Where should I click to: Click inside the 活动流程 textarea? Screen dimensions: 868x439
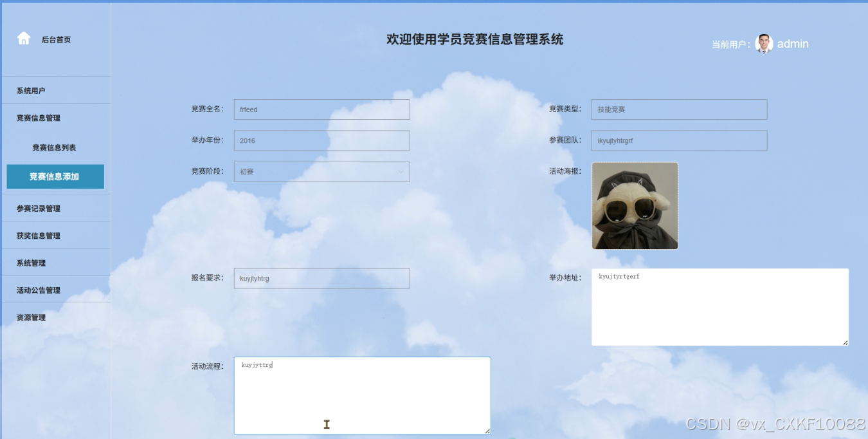(362, 395)
